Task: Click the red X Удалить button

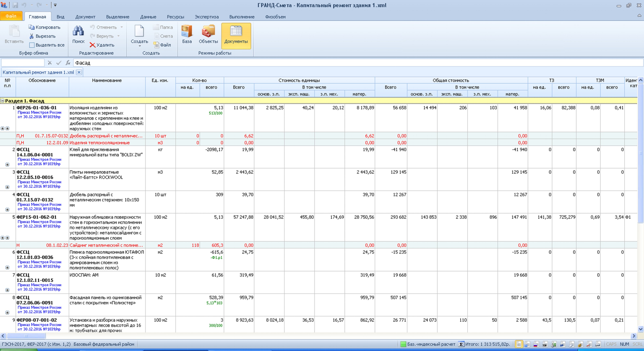Action: [102, 45]
